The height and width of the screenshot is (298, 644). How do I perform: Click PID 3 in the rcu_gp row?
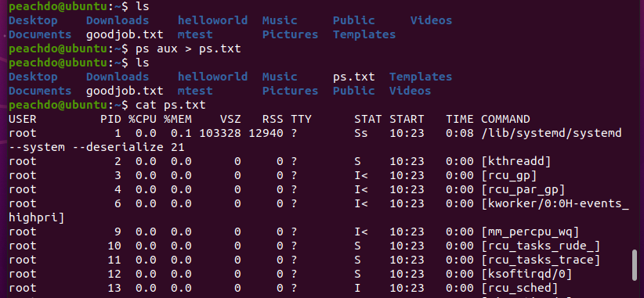118,176
